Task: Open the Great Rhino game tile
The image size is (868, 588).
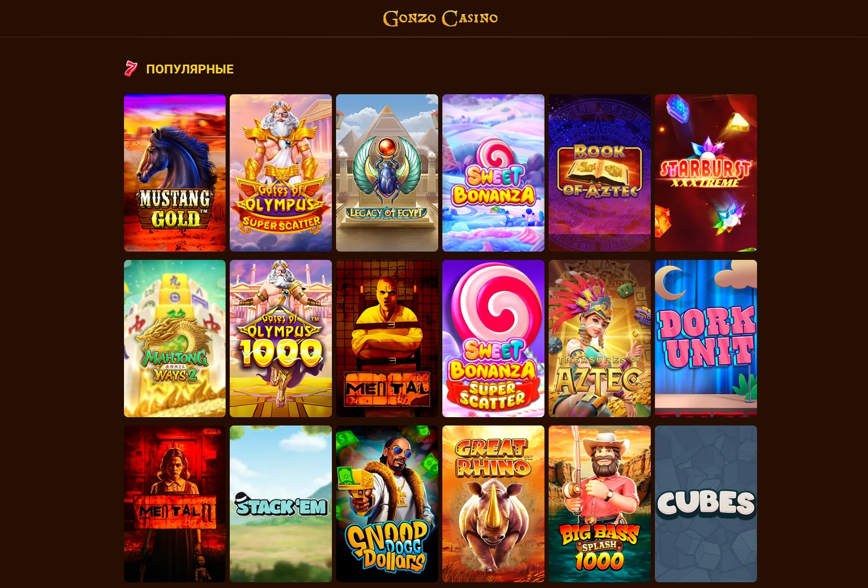Action: tap(493, 504)
